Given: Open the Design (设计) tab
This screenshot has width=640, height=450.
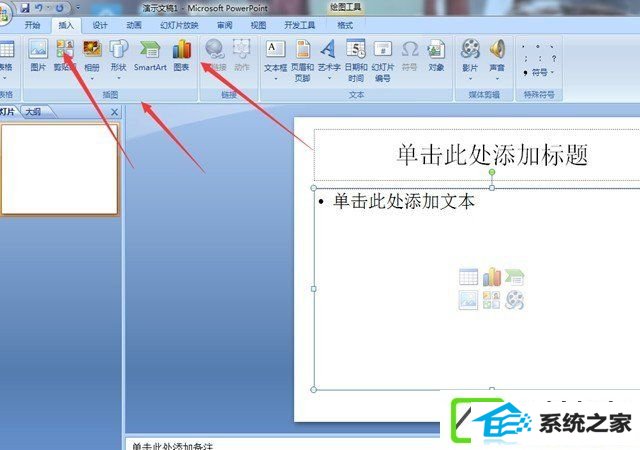Looking at the screenshot, I should pyautogui.click(x=100, y=25).
